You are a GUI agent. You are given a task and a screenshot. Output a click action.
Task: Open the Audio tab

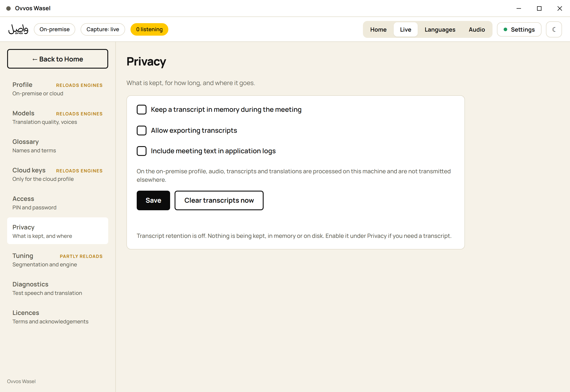477,29
